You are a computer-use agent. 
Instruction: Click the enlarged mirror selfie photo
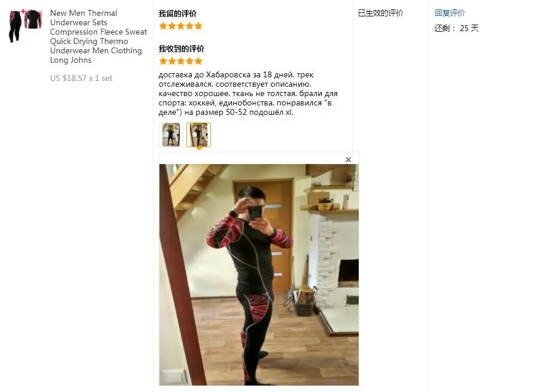(258, 274)
